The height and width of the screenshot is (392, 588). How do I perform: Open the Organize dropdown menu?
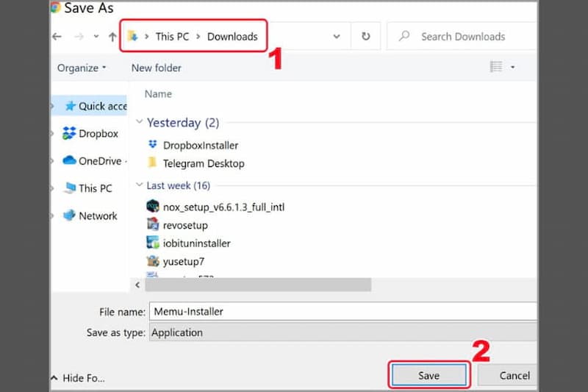coord(82,68)
